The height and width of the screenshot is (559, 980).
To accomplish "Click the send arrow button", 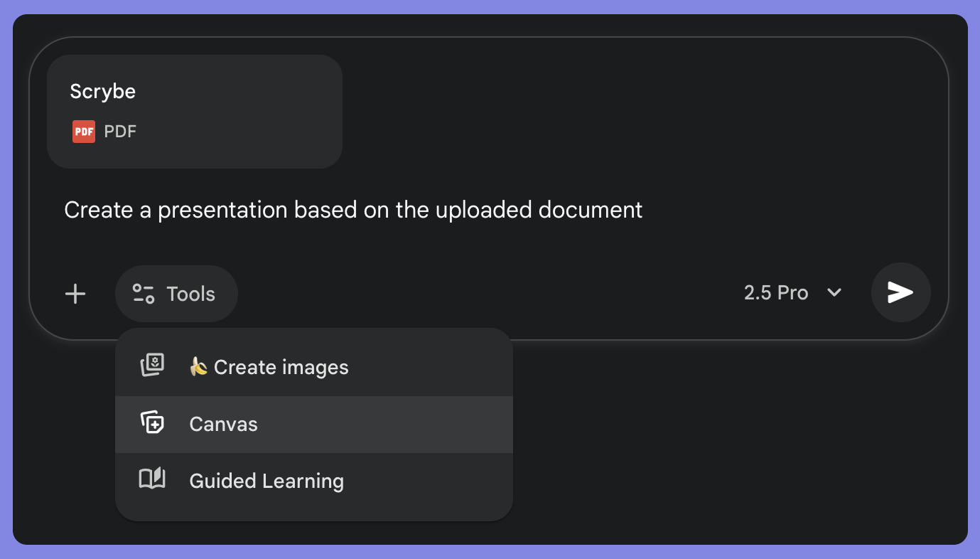I will pos(900,292).
